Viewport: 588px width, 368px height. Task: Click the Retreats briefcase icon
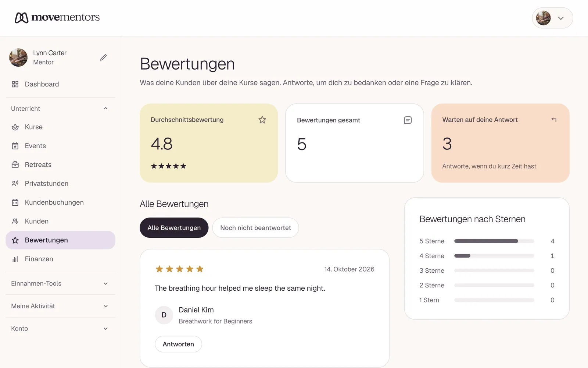tap(15, 164)
